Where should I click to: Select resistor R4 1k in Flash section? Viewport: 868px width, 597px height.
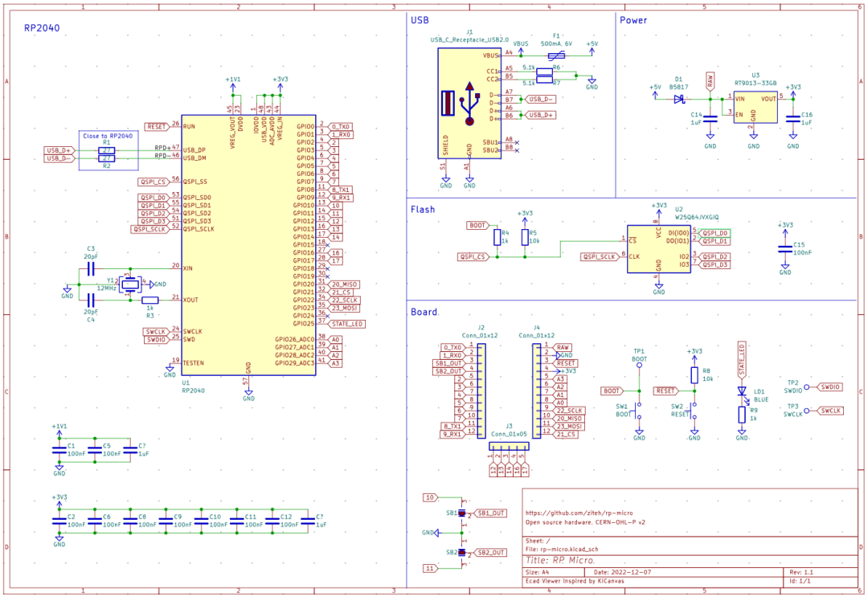pyautogui.click(x=497, y=237)
